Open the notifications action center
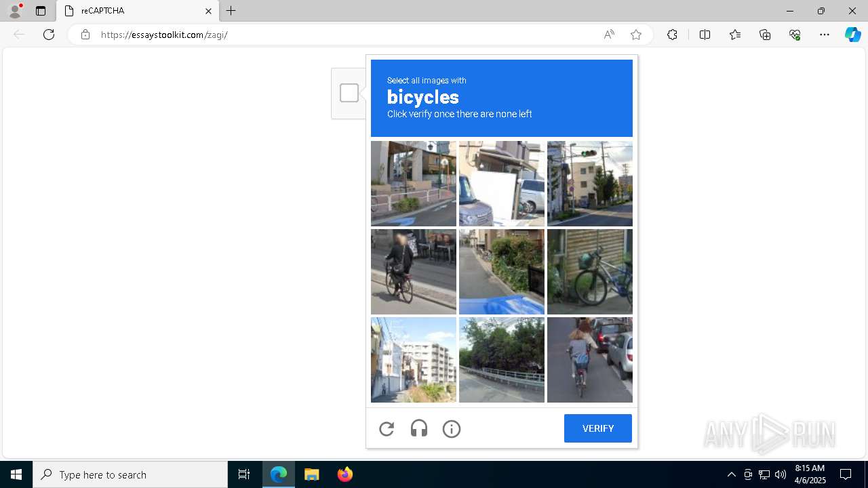868x488 pixels. [846, 474]
